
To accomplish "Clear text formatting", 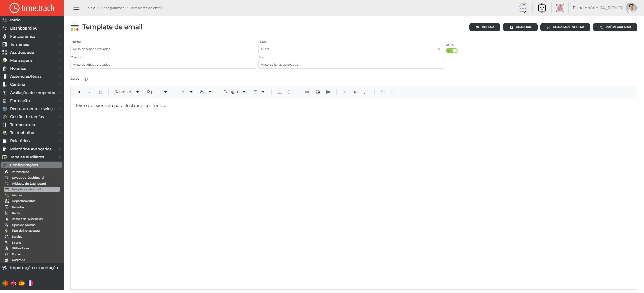I will (345, 92).
